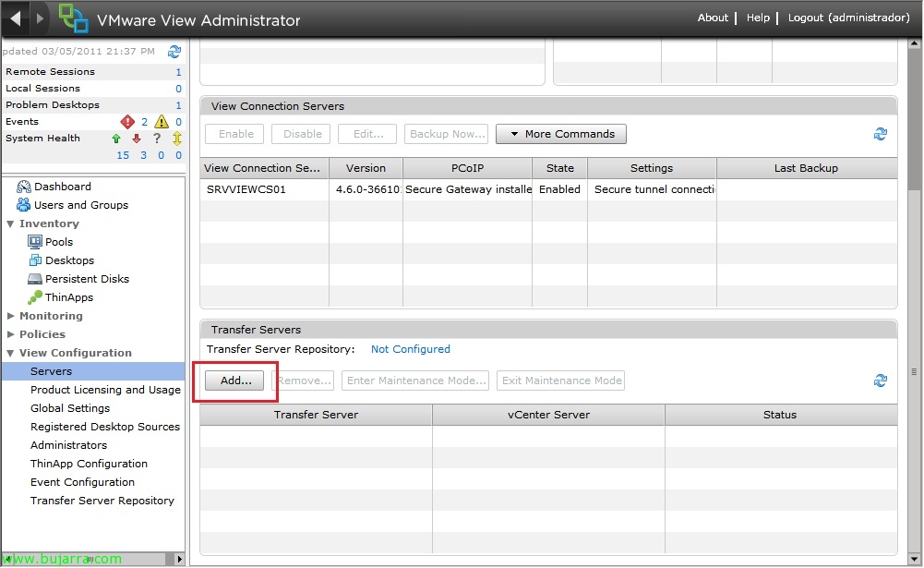Open Transfer Server Repository in sidebar

pyautogui.click(x=102, y=501)
